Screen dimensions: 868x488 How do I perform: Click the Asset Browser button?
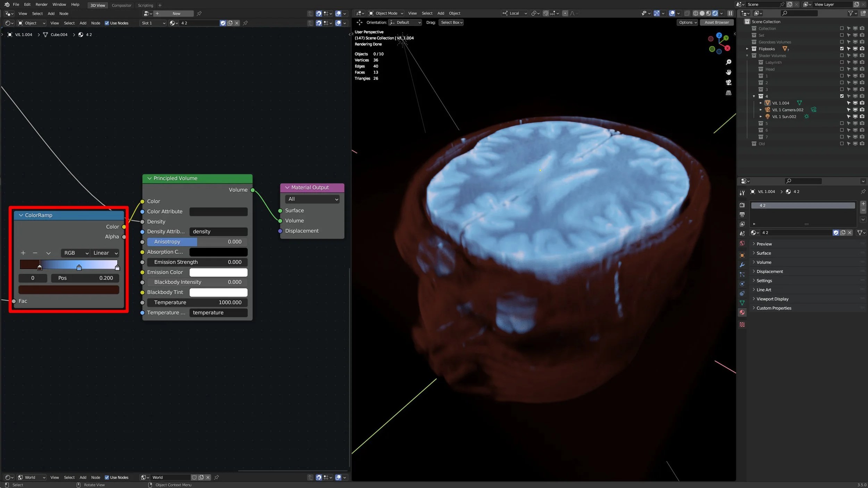[717, 23]
